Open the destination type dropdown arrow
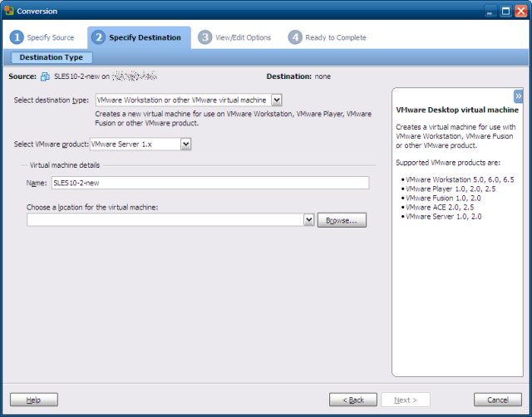The height and width of the screenshot is (417, 532). click(277, 100)
